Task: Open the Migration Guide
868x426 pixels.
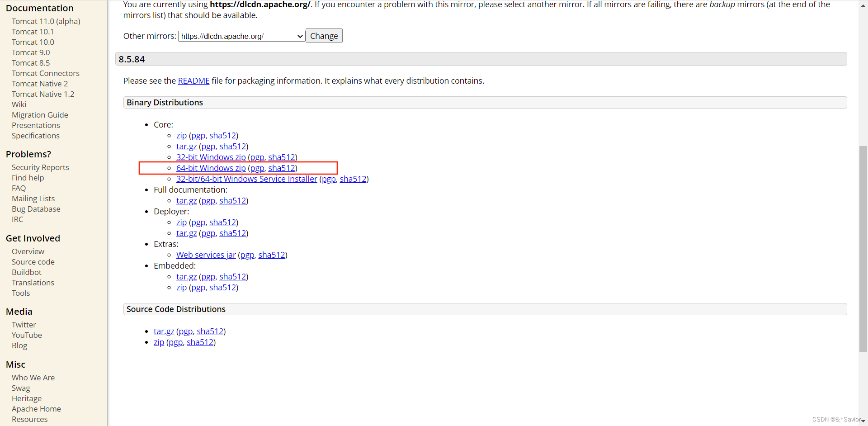Action: point(40,115)
